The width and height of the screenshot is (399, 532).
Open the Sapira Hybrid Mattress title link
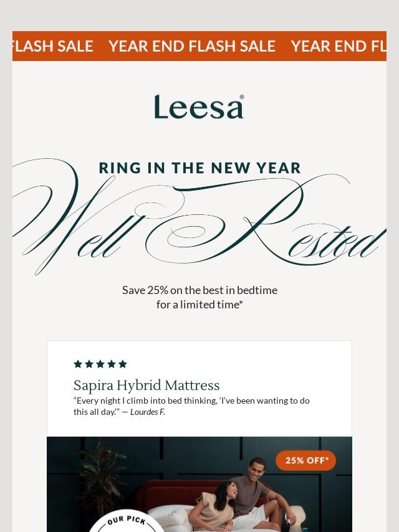click(x=147, y=385)
